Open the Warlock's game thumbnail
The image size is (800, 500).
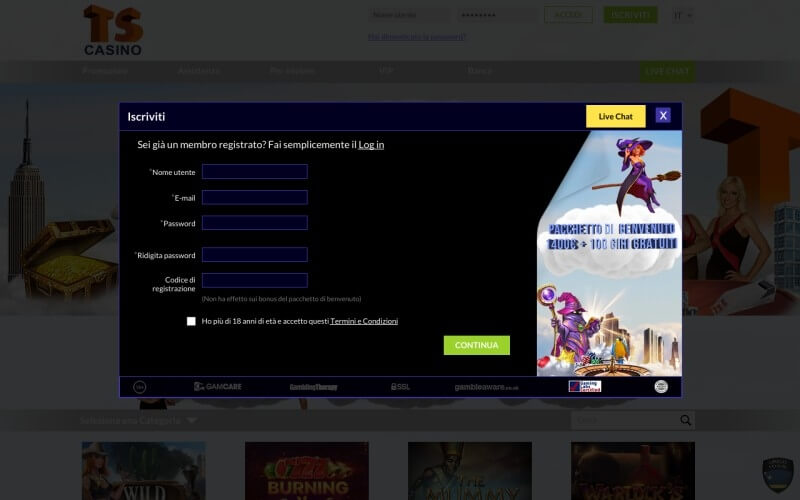[633, 471]
